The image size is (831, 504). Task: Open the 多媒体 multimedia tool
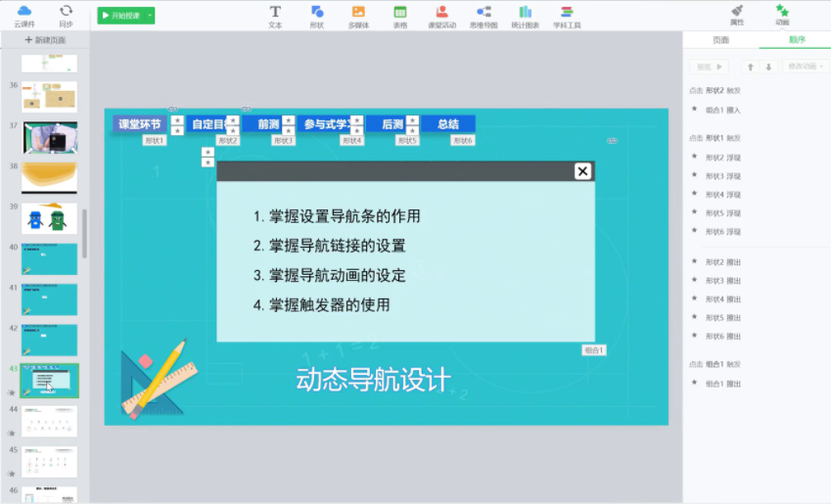click(358, 17)
